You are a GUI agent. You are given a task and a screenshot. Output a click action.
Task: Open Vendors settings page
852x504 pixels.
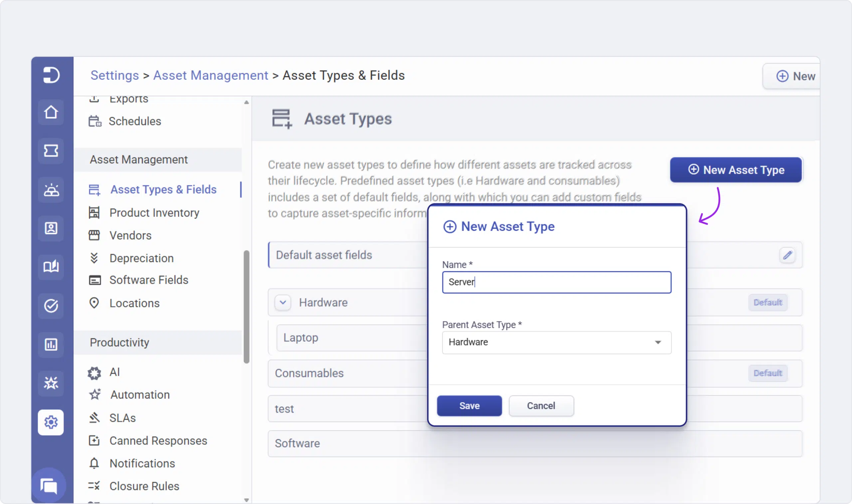coord(130,235)
